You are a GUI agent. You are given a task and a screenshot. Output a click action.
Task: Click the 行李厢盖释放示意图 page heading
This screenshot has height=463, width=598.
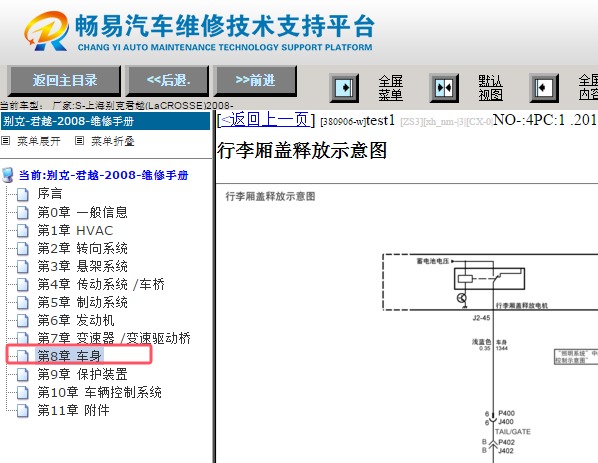click(x=302, y=150)
